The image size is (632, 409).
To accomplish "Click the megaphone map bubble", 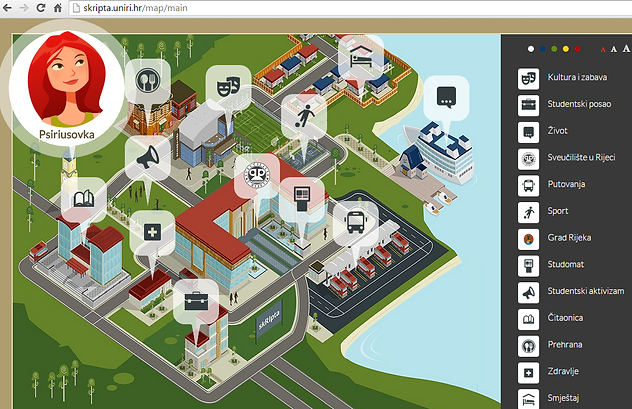I will click(x=148, y=157).
